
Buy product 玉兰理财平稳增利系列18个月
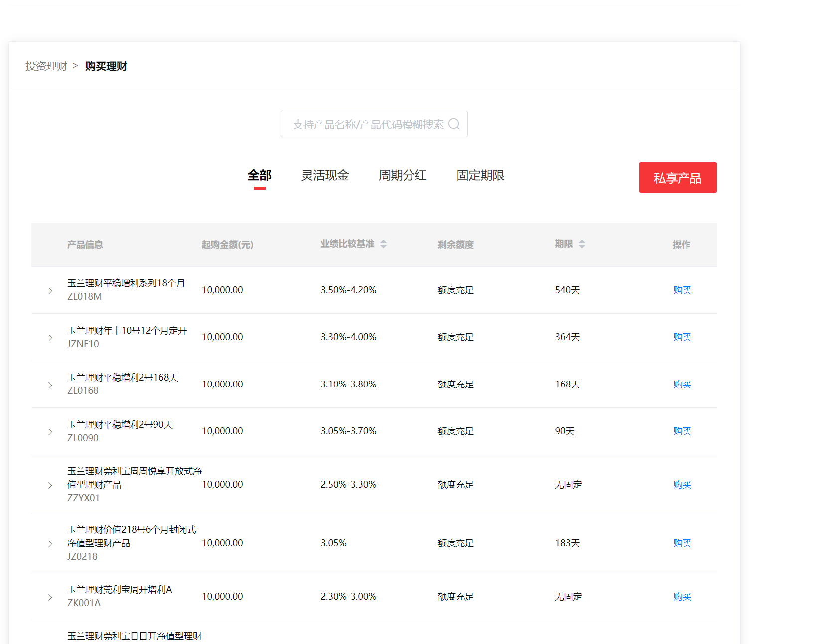tap(682, 290)
